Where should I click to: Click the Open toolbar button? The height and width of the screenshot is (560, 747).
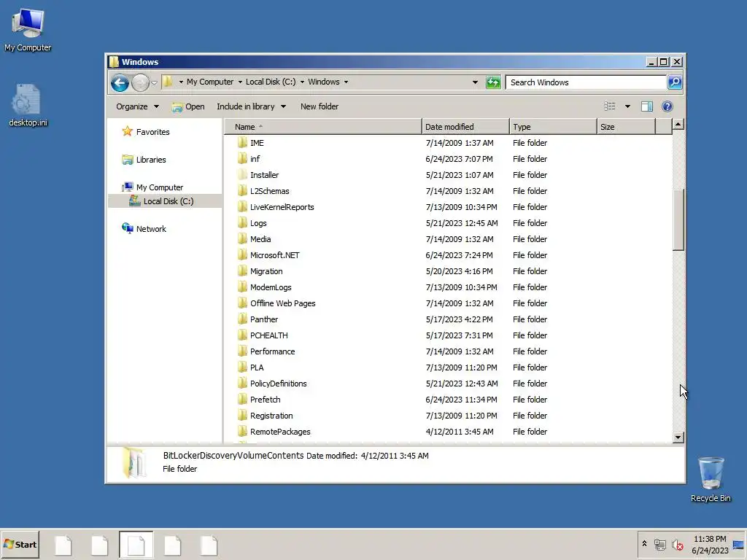pos(189,106)
